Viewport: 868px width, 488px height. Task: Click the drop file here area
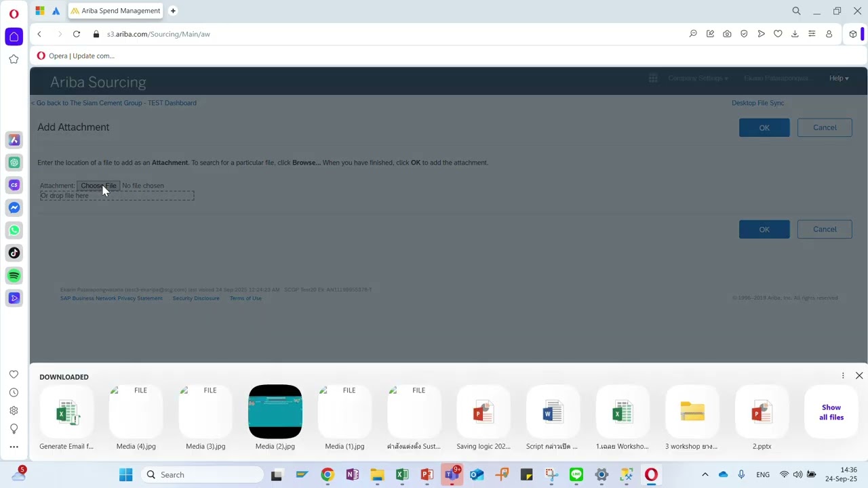point(117,196)
